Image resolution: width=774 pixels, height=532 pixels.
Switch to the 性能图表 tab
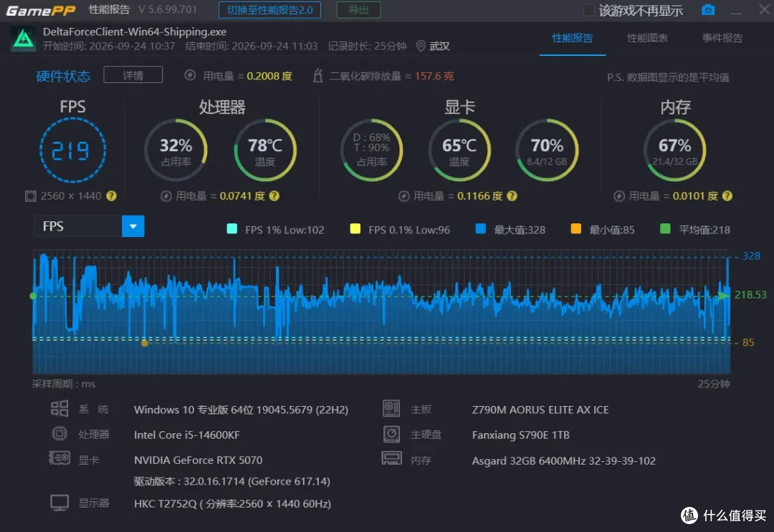point(647,38)
